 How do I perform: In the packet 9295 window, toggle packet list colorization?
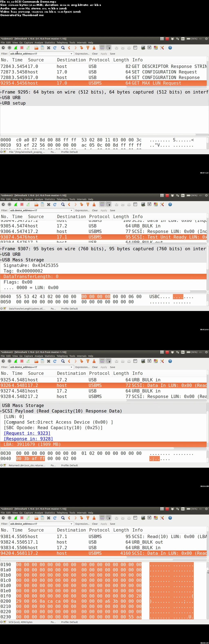[x=102, y=48]
